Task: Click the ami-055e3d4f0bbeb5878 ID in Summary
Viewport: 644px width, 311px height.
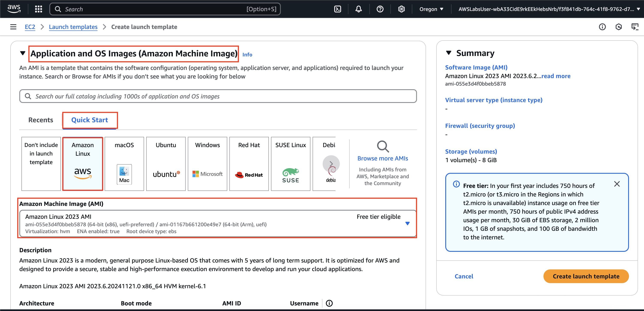Action: [x=475, y=84]
